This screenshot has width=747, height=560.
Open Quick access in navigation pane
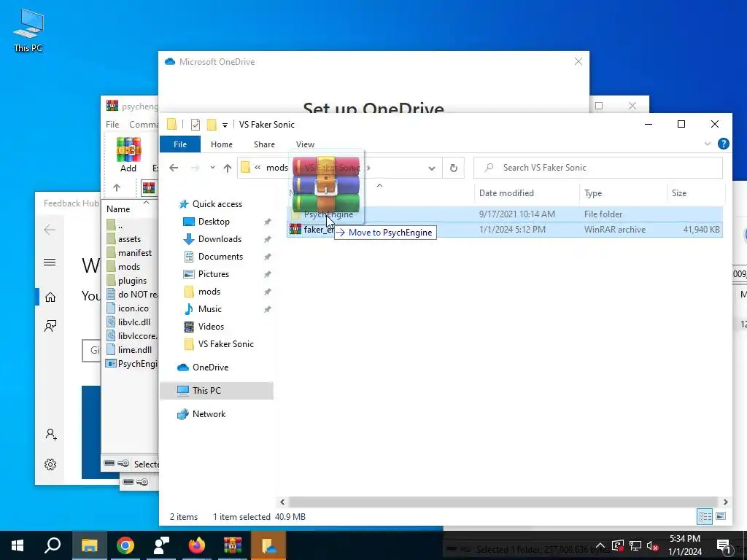[217, 204]
